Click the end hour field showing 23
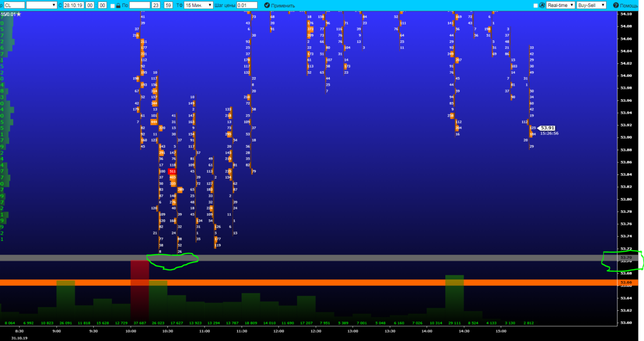644x341 pixels. pyautogui.click(x=156, y=5)
